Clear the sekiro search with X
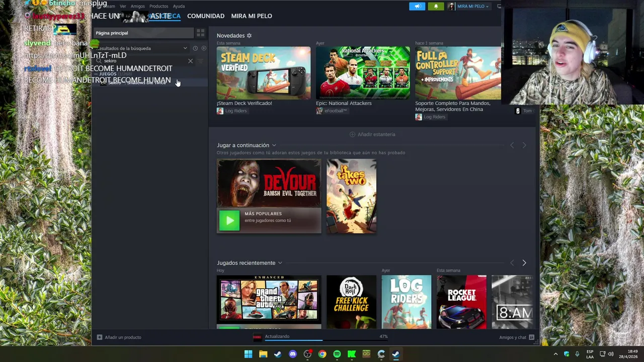Screen dimensions: 644x362 click(190, 61)
